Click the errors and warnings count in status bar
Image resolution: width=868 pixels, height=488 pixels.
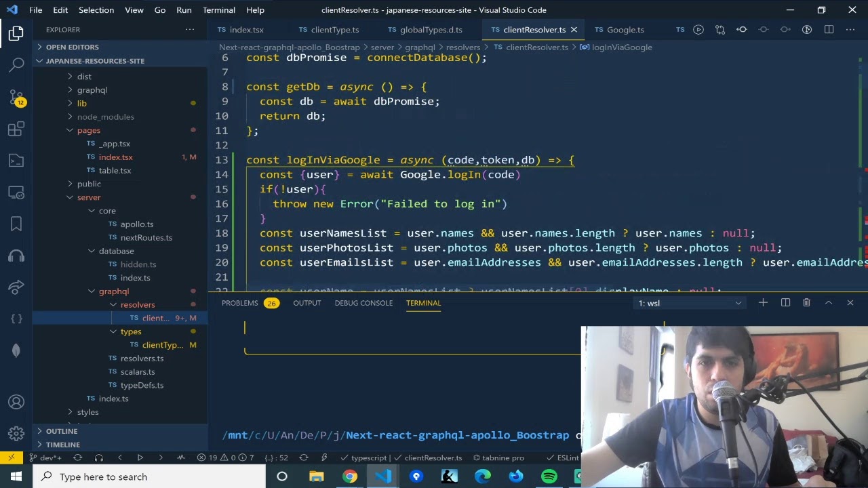pyautogui.click(x=225, y=457)
